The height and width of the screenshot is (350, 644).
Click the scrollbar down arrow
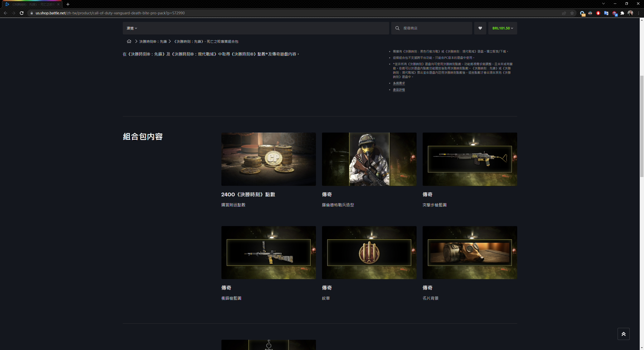tap(642, 348)
